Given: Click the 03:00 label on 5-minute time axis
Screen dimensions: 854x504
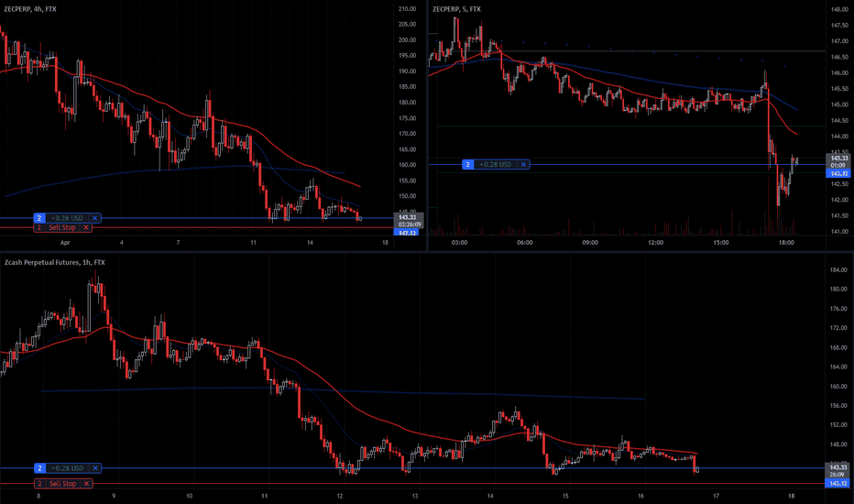Looking at the screenshot, I should click(459, 243).
